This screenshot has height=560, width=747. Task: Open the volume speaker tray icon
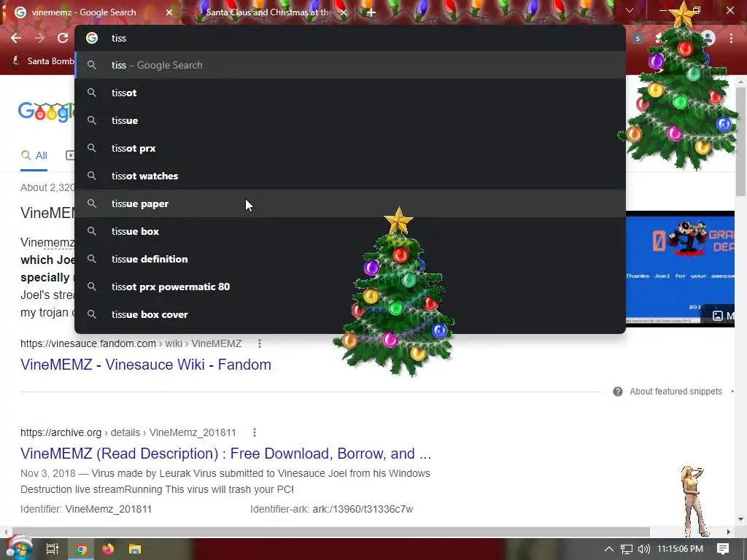coord(643,549)
